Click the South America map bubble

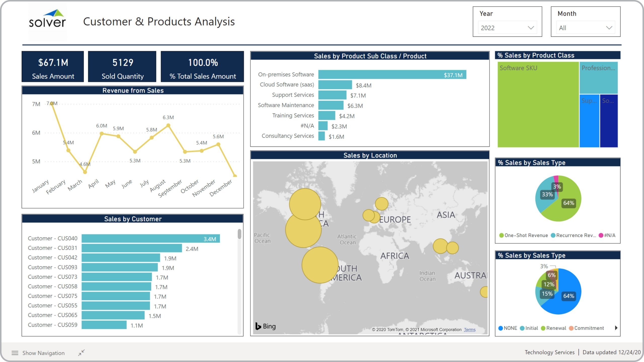(320, 265)
